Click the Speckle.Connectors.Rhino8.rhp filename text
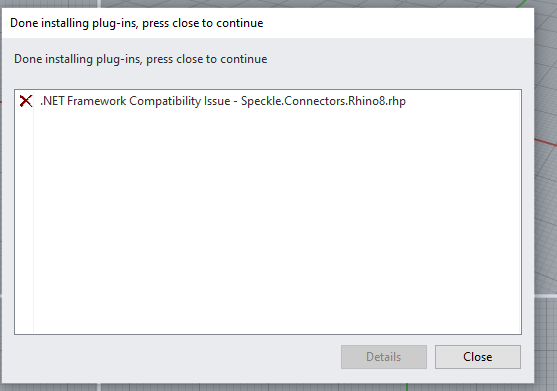This screenshot has height=391, width=557. tap(323, 101)
